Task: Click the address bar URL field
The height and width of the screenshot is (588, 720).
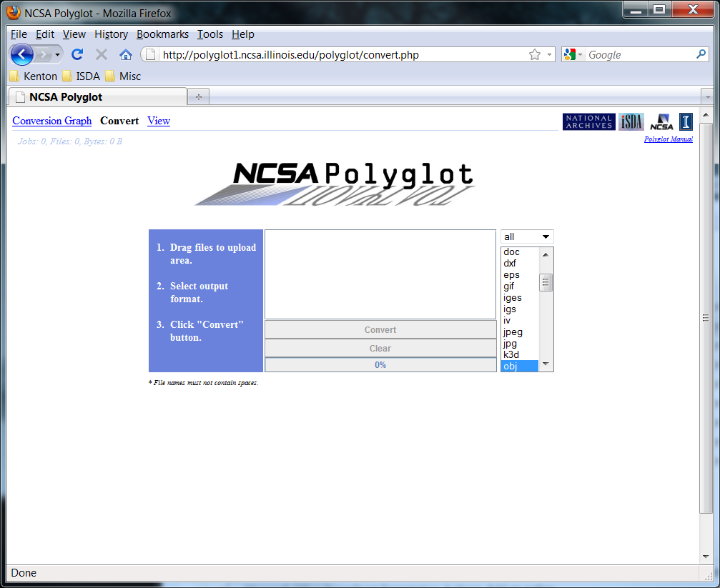Action: point(342,54)
